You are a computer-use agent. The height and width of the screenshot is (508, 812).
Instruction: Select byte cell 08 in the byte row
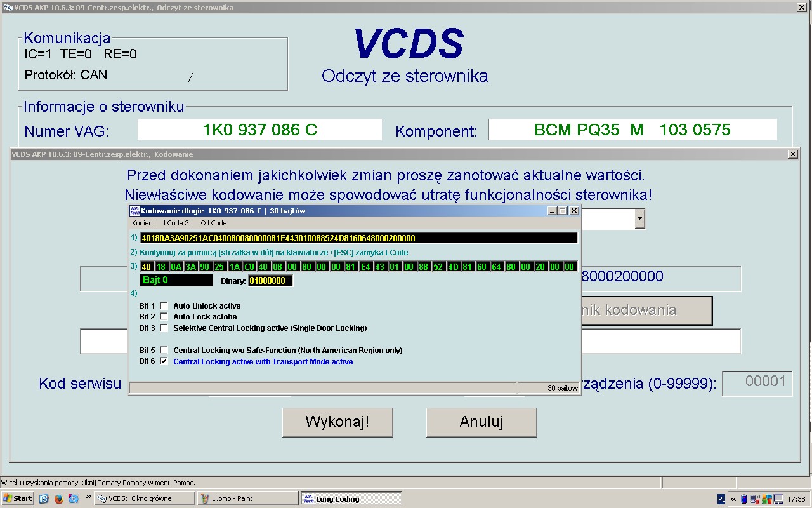click(x=278, y=267)
